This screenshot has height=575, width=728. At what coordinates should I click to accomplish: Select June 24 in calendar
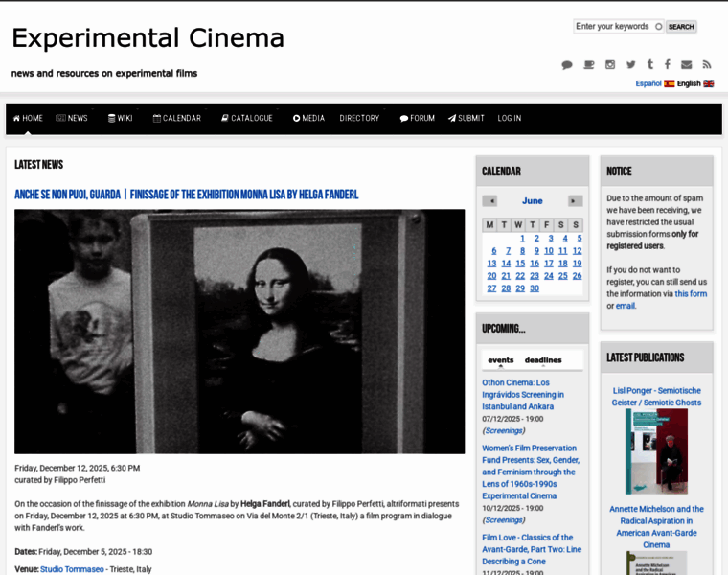click(548, 276)
